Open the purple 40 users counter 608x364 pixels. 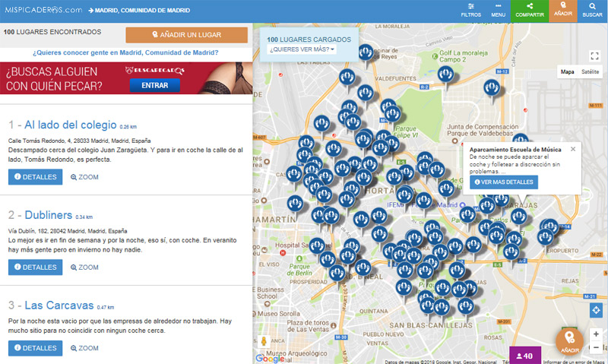point(525,356)
